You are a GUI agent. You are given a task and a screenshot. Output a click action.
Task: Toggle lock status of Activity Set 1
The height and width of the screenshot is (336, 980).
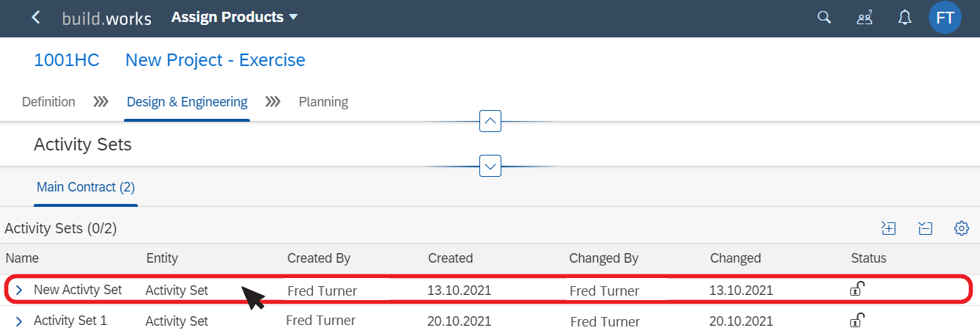tap(857, 320)
